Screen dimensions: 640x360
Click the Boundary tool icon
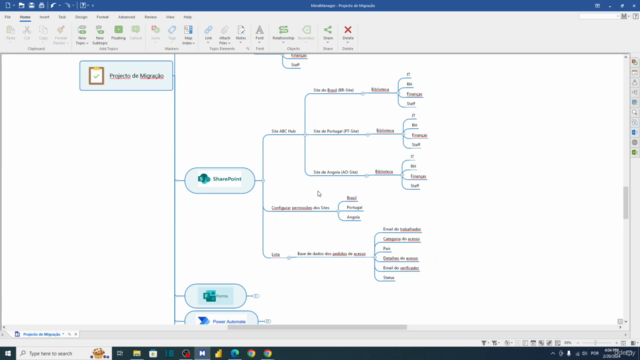pos(306,30)
